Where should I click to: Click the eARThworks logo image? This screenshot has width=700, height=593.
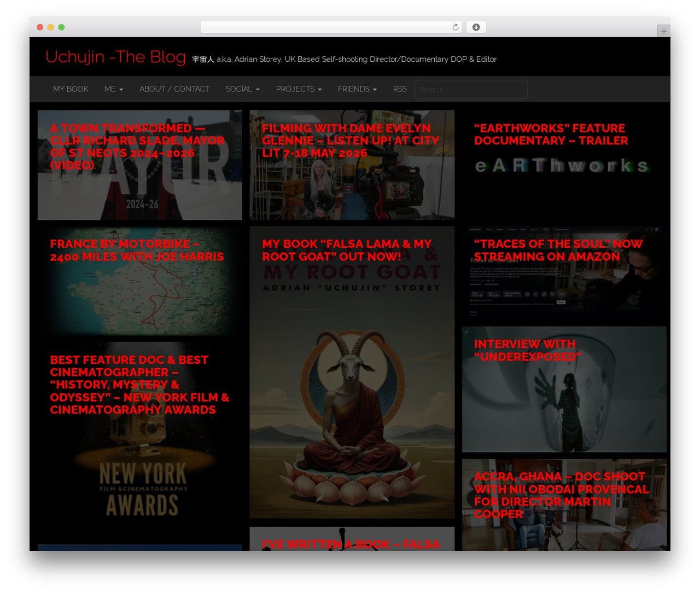coord(562,165)
